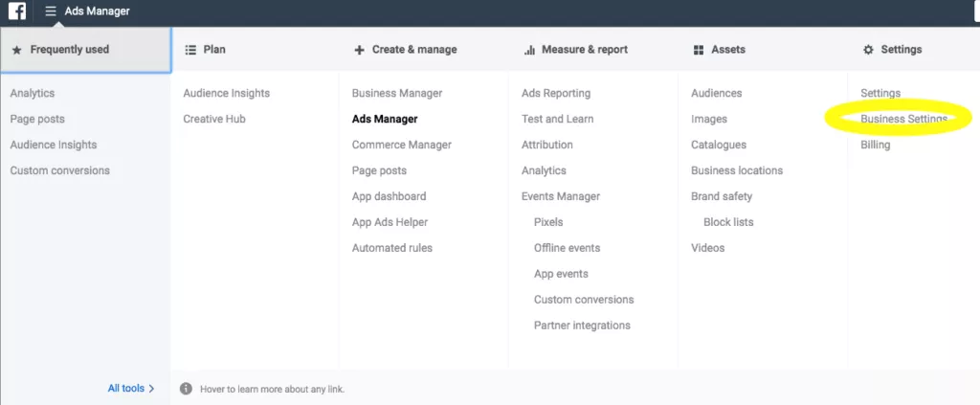Click the Settings section heading

(902, 50)
